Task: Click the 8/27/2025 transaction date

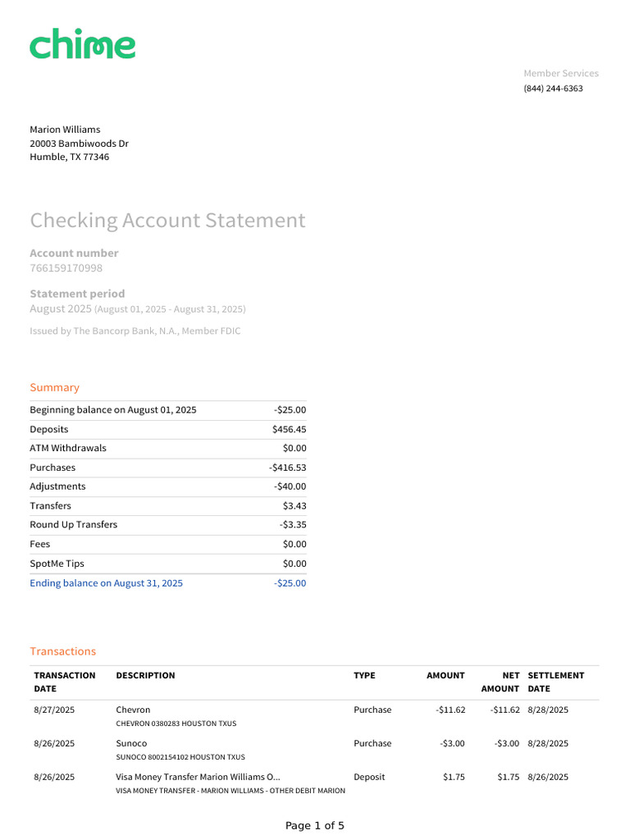Action: [54, 710]
